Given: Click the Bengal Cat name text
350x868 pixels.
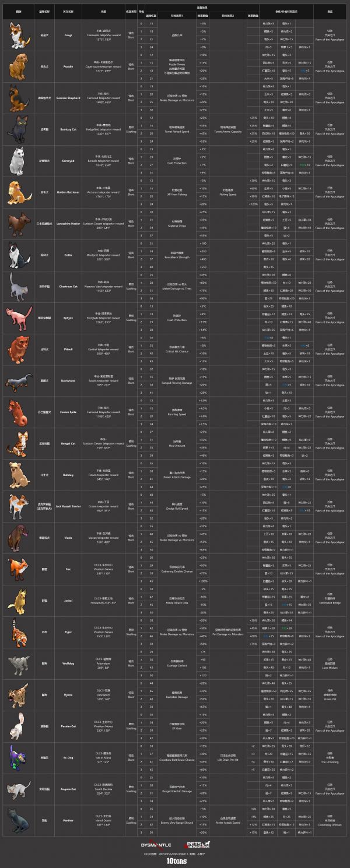Looking at the screenshot, I should 66,443.
